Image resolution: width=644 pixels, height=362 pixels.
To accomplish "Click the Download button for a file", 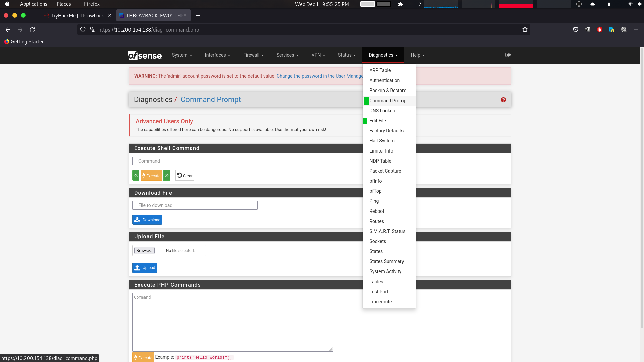I will 147,220.
